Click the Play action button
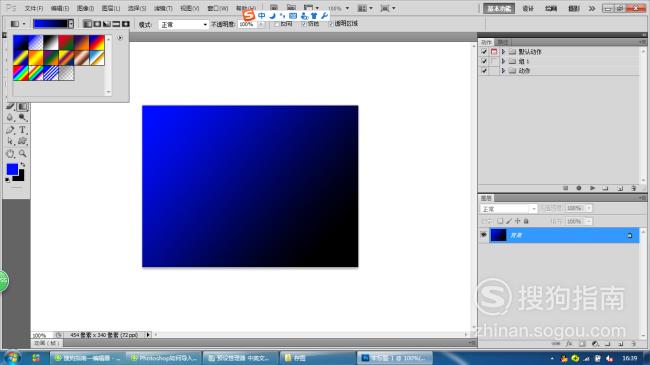This screenshot has width=650, height=365. (x=592, y=188)
